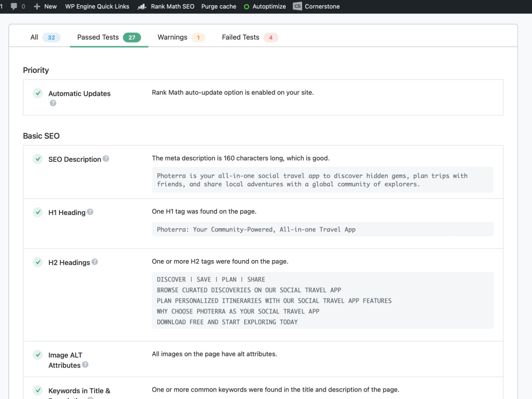This screenshot has height=399, width=532.
Task: Open WP Engine Quick Links menu
Action: click(x=97, y=6)
